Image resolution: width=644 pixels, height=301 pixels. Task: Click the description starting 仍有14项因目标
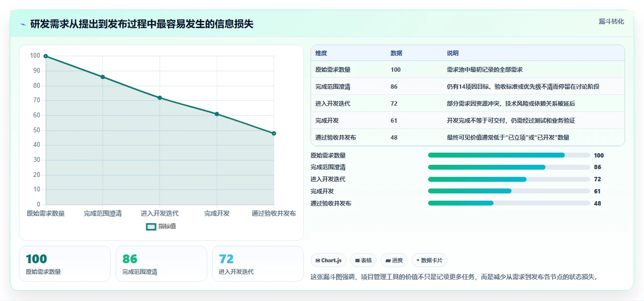tap(523, 87)
